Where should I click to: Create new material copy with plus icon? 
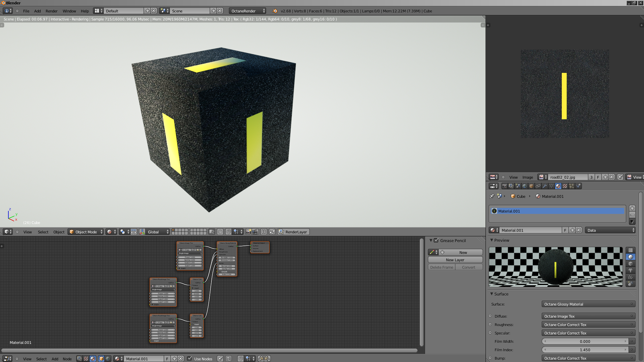point(572,230)
